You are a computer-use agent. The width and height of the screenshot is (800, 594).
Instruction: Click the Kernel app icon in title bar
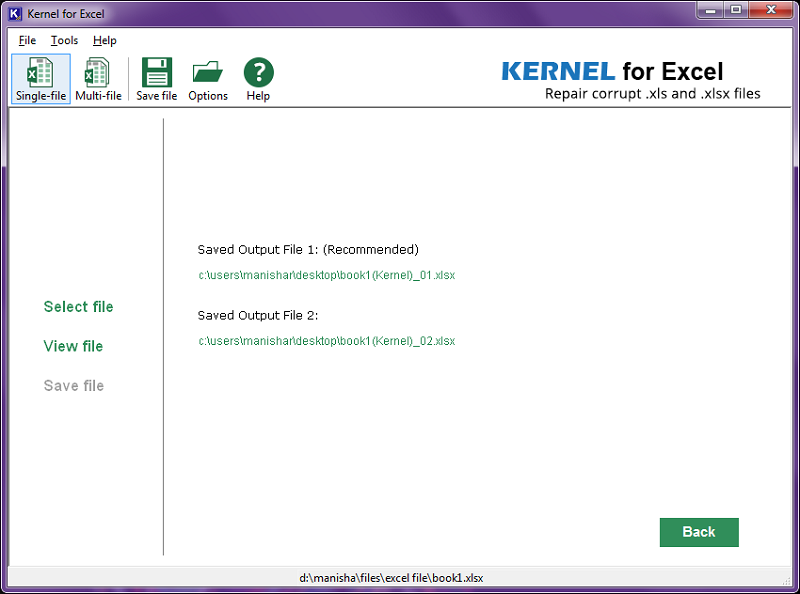[x=15, y=14]
